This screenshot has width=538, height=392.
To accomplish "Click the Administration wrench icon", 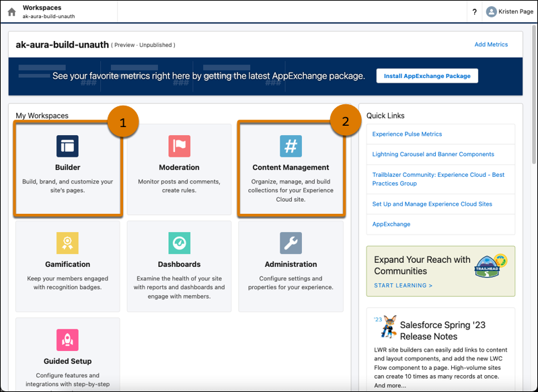I will coord(291,243).
